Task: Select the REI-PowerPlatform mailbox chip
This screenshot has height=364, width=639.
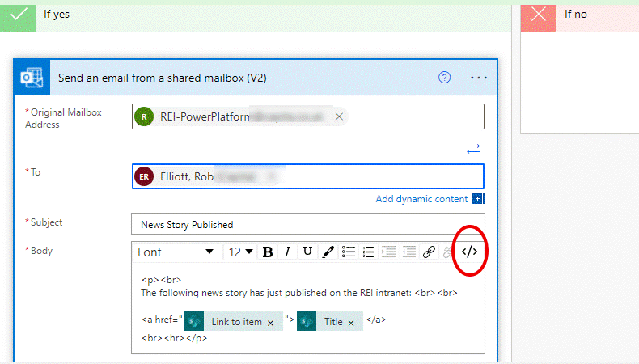Action: coord(240,116)
